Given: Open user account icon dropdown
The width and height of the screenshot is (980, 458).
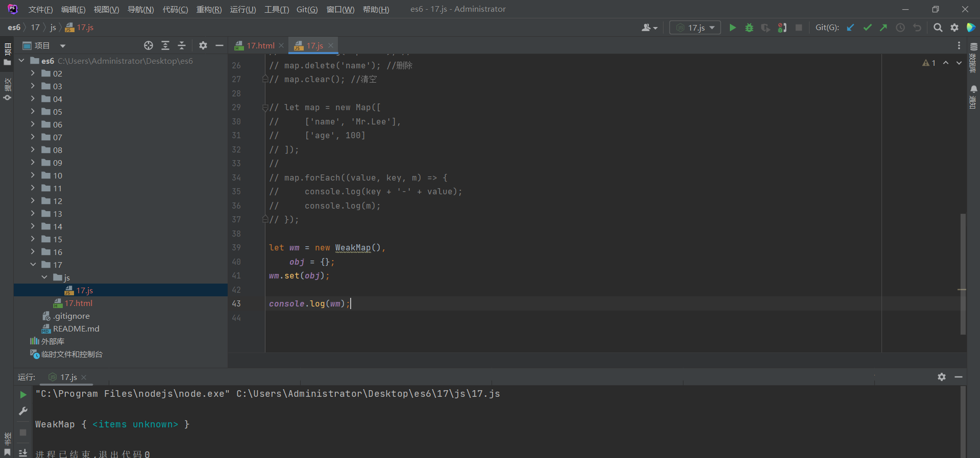Looking at the screenshot, I should point(649,28).
